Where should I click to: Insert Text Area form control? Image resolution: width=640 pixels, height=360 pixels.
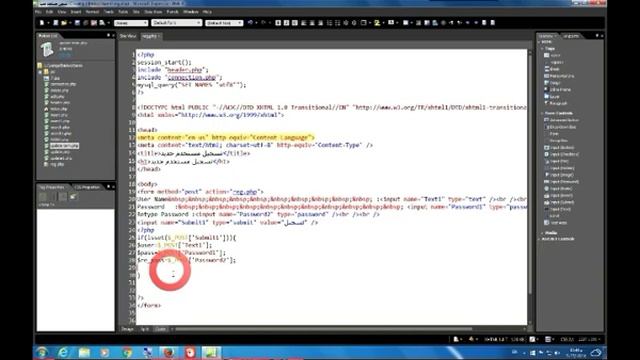click(556, 223)
